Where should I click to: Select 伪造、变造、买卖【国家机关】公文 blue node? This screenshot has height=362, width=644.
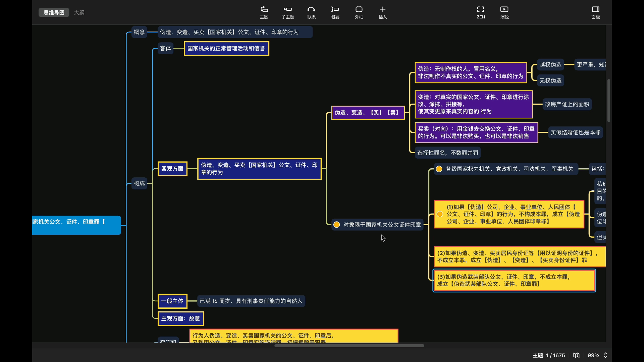click(259, 169)
